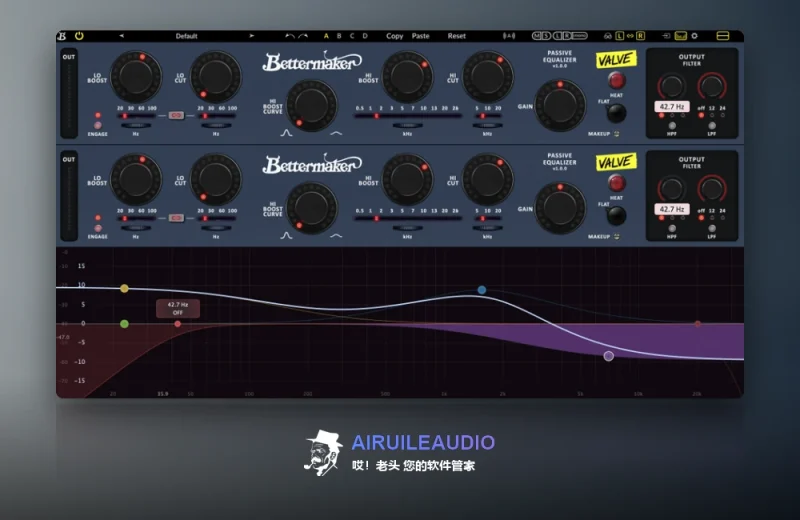Click upper unit lo boost frequency slider

pyautogui.click(x=136, y=116)
